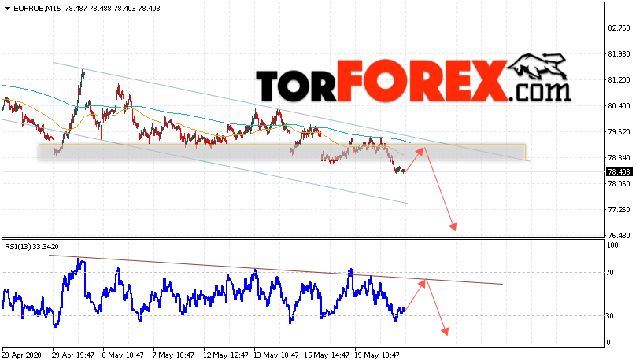Select RSI scale value 30

610,316
